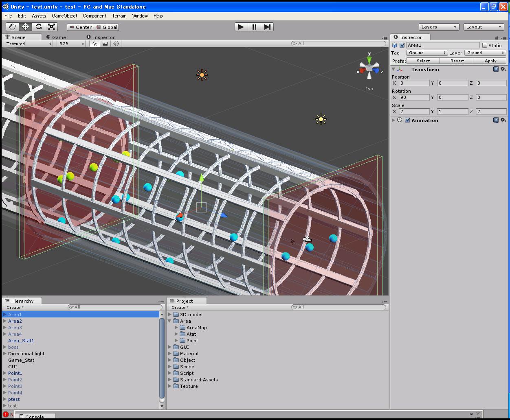This screenshot has width=510, height=420.
Task: Expand the 3D model folder
Action: click(x=170, y=315)
